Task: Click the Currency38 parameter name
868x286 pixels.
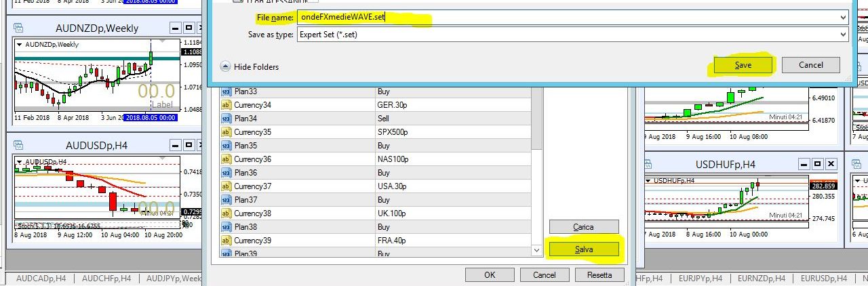Action: click(x=252, y=213)
